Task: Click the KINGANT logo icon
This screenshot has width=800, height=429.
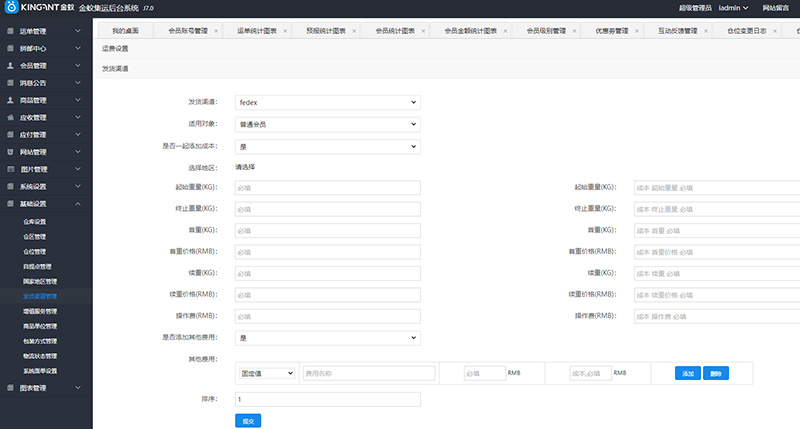Action: [x=10, y=8]
